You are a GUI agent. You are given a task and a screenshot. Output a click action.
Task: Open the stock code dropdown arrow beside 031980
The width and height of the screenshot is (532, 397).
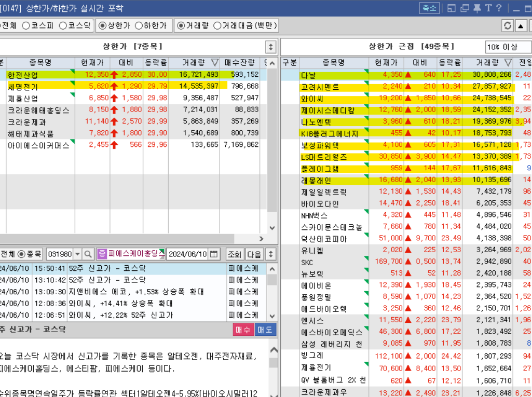[78, 254]
